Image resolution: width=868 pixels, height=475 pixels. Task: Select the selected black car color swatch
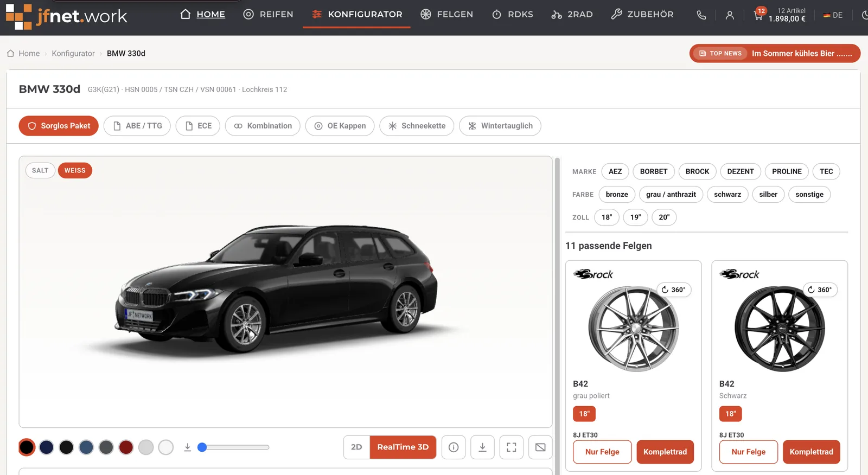27,447
